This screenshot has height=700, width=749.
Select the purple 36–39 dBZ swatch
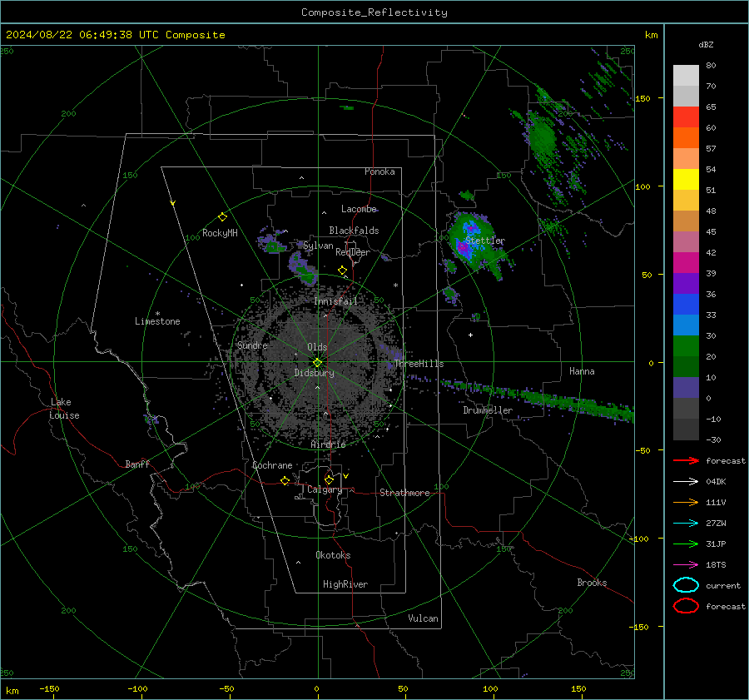686,283
